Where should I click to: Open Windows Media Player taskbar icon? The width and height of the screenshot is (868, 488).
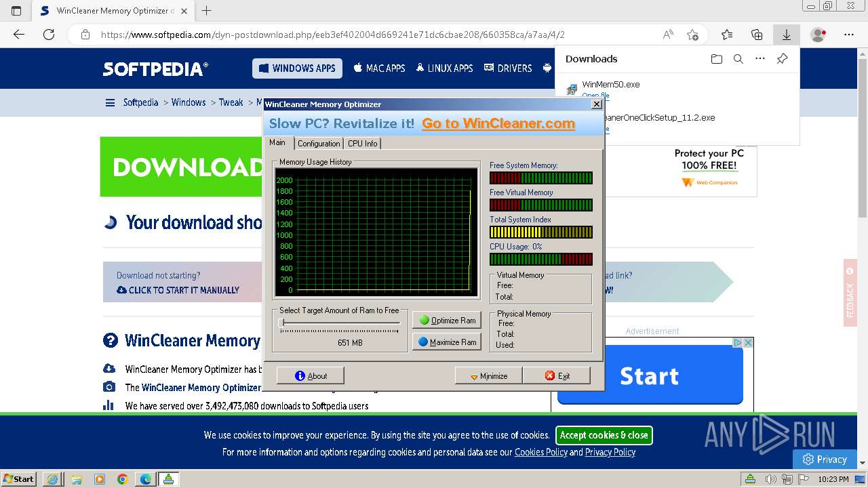(x=99, y=479)
